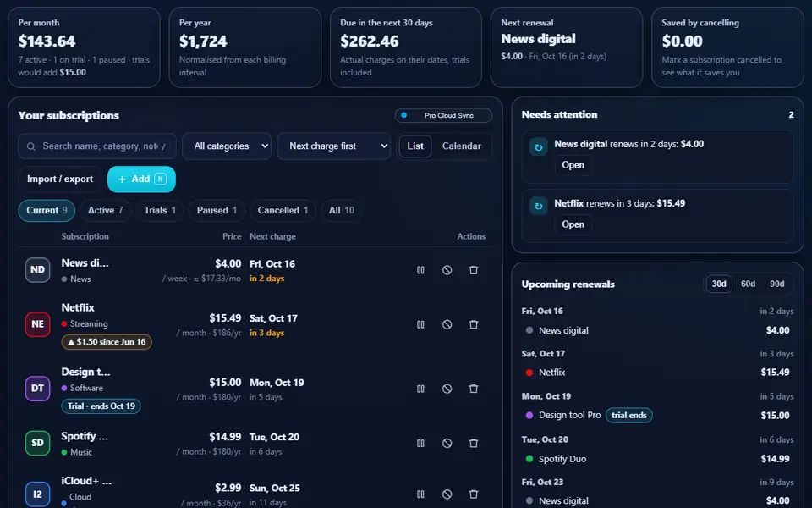The width and height of the screenshot is (812, 508).
Task: Cancel the Netflix subscription
Action: tap(447, 324)
